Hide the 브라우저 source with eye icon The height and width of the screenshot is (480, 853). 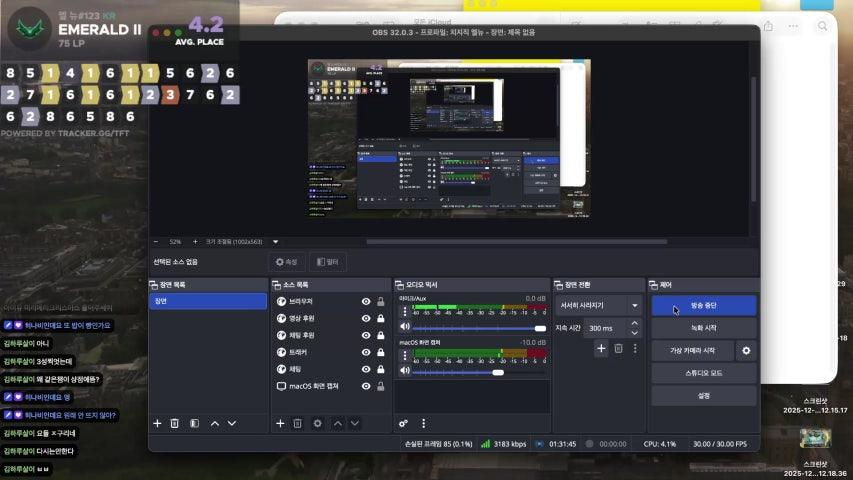click(x=366, y=301)
